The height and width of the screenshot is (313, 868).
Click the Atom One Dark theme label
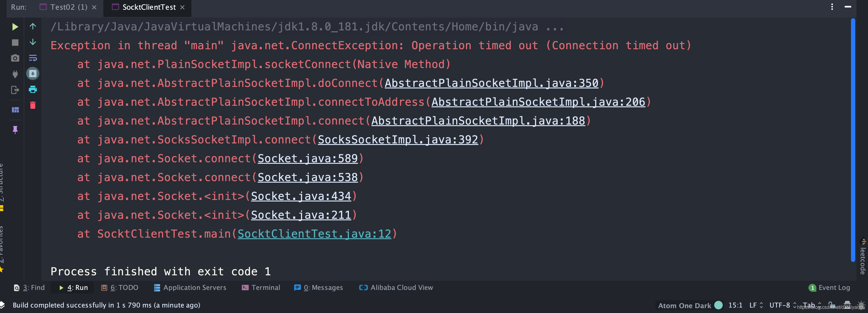pos(684,306)
